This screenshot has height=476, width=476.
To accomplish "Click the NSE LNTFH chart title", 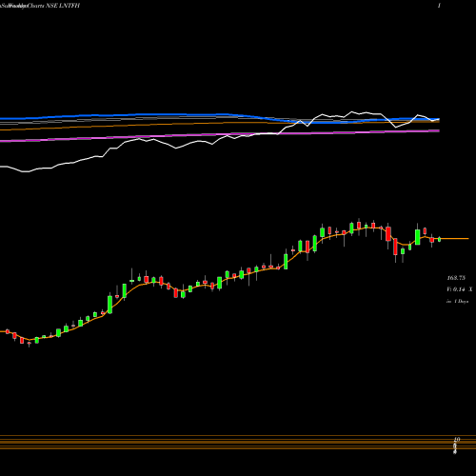I will tap(40, 6).
